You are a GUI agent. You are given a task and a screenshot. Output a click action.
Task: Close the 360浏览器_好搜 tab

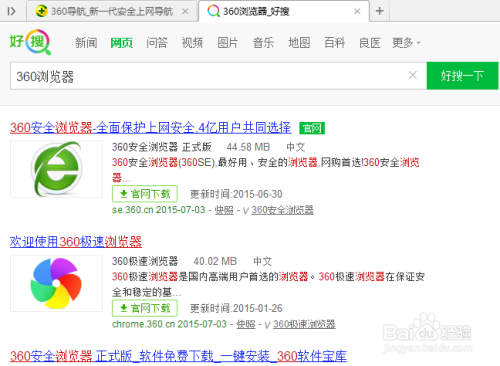[x=357, y=11]
